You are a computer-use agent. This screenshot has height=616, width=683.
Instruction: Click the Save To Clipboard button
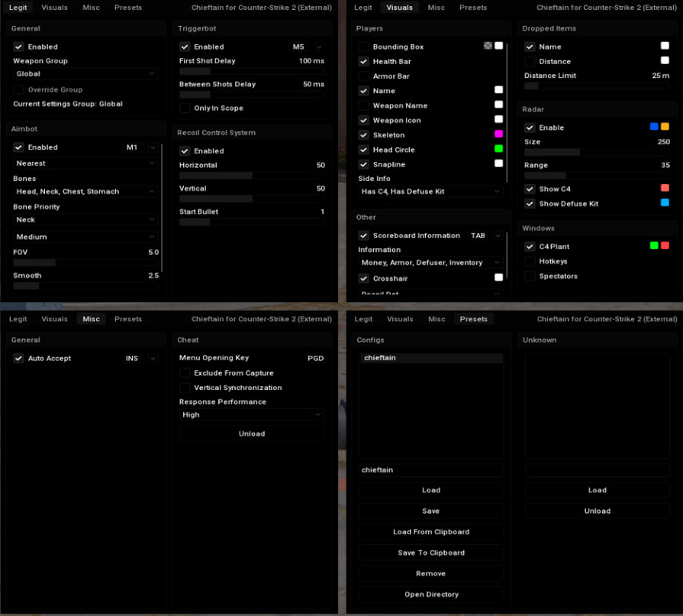point(430,553)
